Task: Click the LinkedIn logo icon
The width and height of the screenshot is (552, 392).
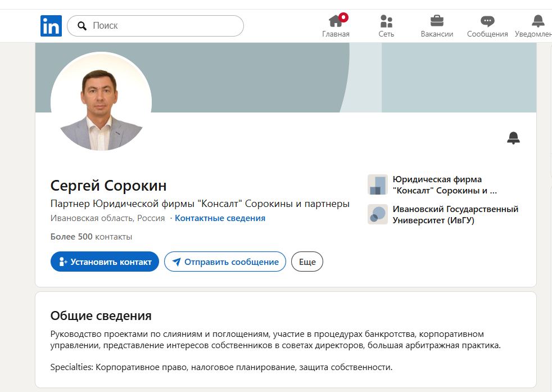Action: point(51,26)
